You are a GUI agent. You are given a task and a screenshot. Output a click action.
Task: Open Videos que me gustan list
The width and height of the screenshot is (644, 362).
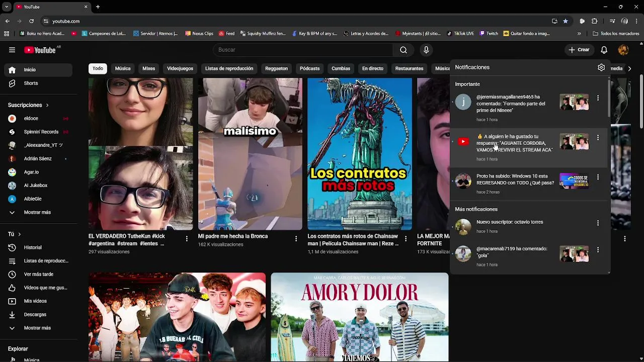[x=38, y=288]
